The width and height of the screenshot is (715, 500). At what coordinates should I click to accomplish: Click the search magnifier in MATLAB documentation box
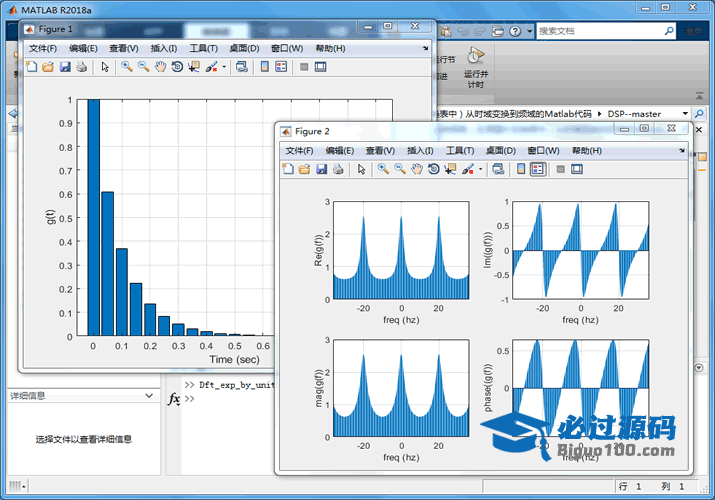(x=669, y=31)
